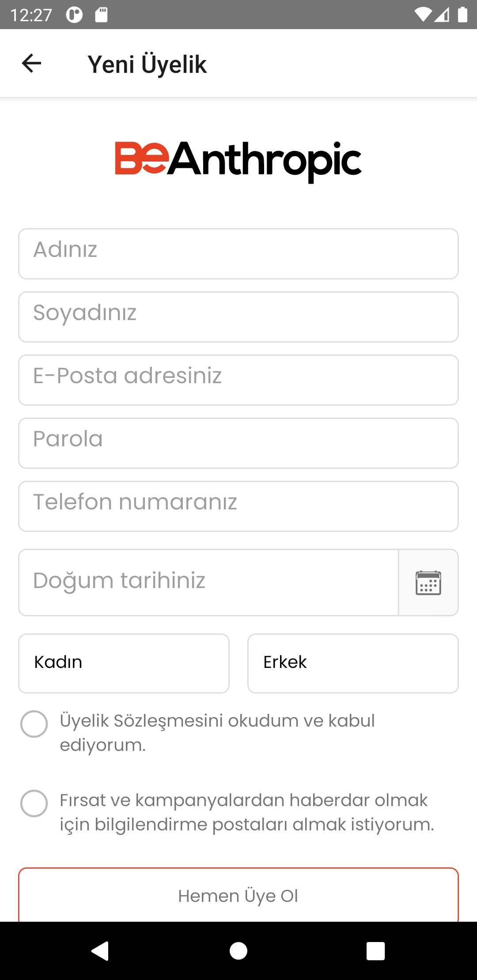
Task: Tap the Android back navigation button
Action: point(100,950)
